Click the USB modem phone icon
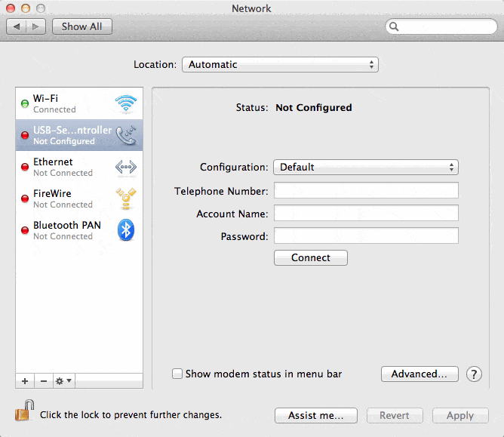The width and height of the screenshot is (504, 437). 126,135
